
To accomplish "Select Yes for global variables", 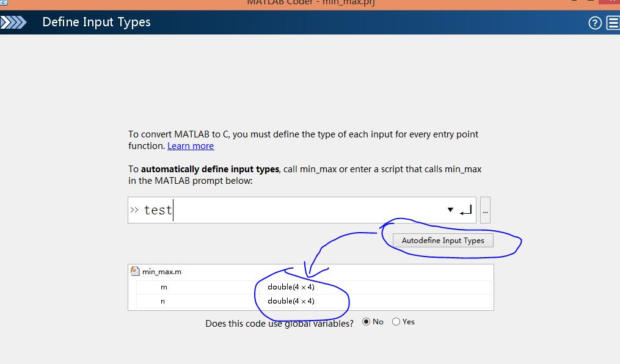I will (396, 322).
